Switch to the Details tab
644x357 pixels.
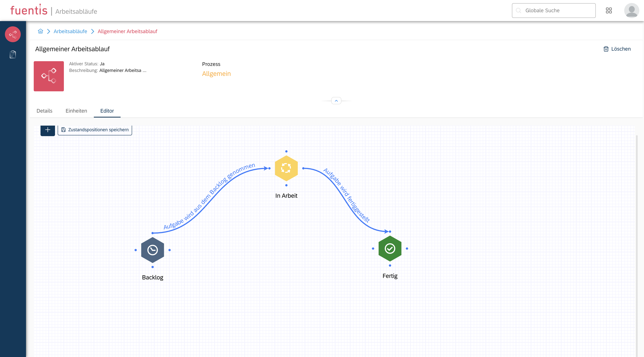tap(44, 111)
